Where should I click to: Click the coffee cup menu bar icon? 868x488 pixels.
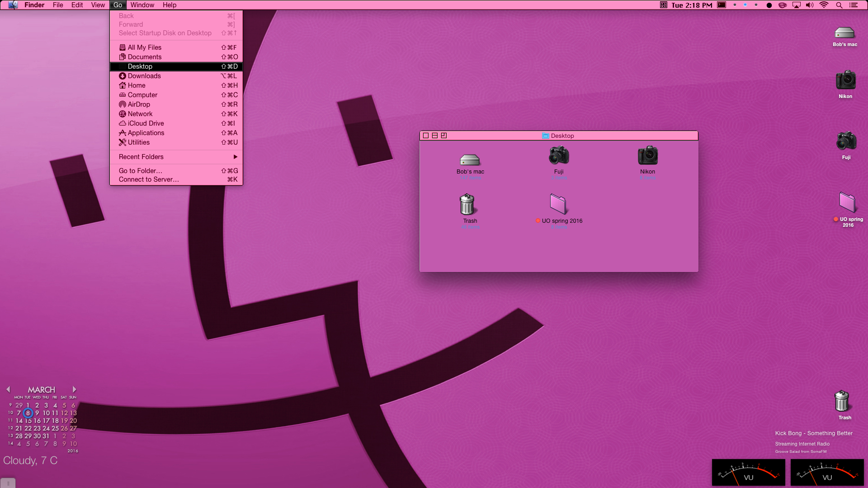(x=783, y=5)
